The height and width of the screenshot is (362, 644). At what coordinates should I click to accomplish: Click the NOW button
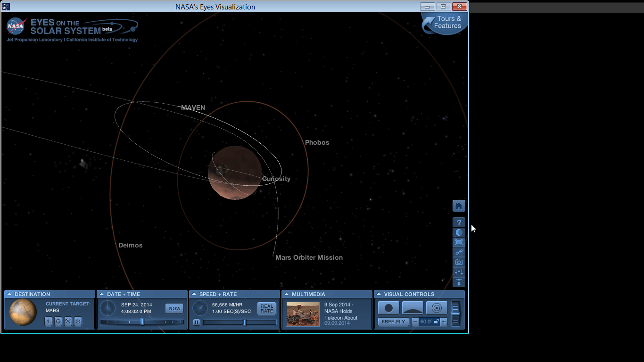click(174, 309)
